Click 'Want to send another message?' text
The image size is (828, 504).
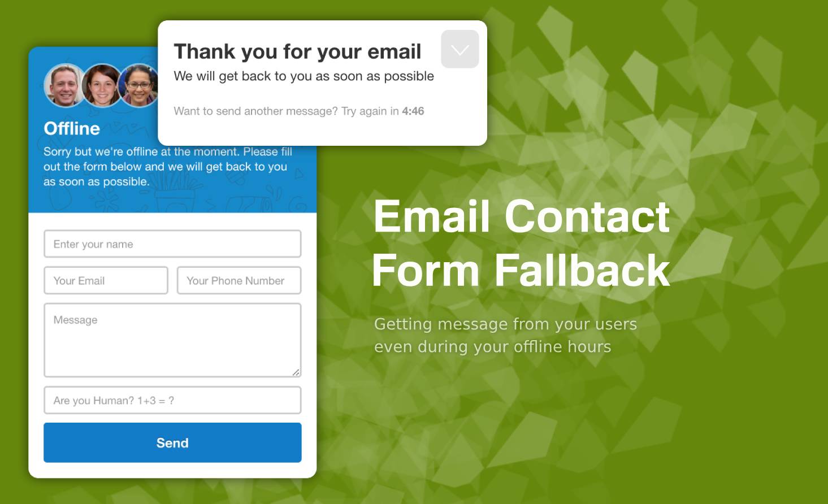coord(255,111)
